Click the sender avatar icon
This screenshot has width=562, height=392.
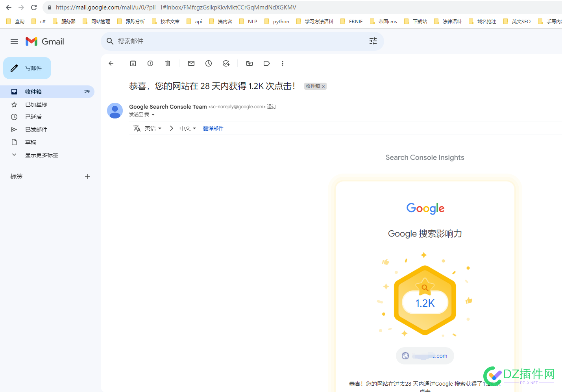coord(115,111)
